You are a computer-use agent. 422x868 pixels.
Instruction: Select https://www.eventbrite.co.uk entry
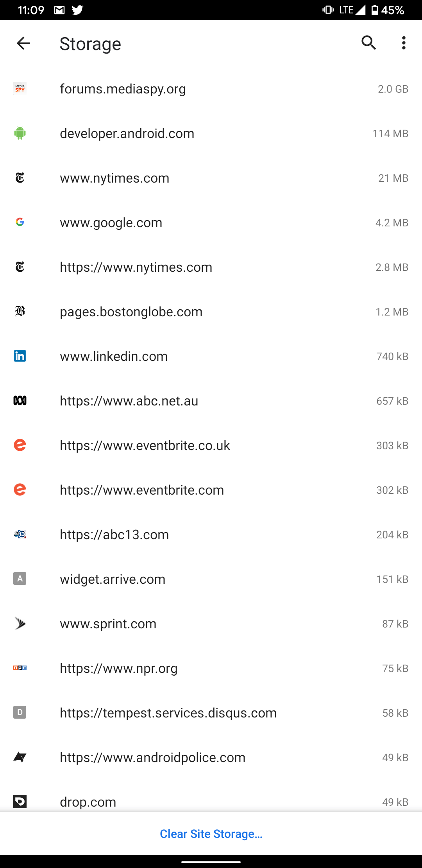coord(211,445)
